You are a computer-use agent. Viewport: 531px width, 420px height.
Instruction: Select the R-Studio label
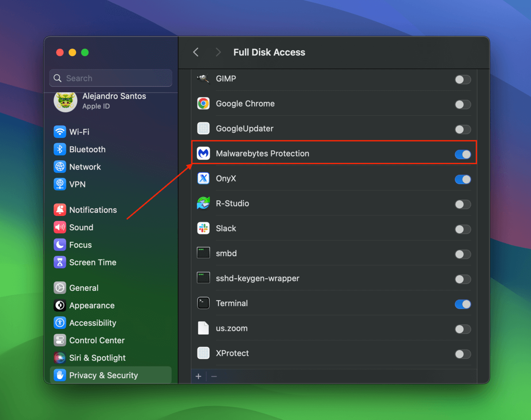pyautogui.click(x=232, y=204)
